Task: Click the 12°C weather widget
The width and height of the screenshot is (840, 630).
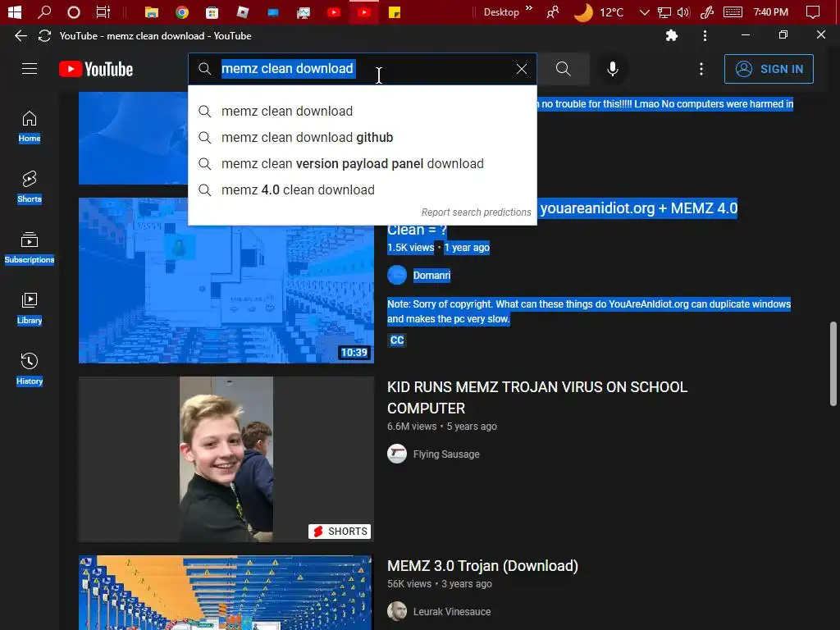Action: [x=599, y=11]
